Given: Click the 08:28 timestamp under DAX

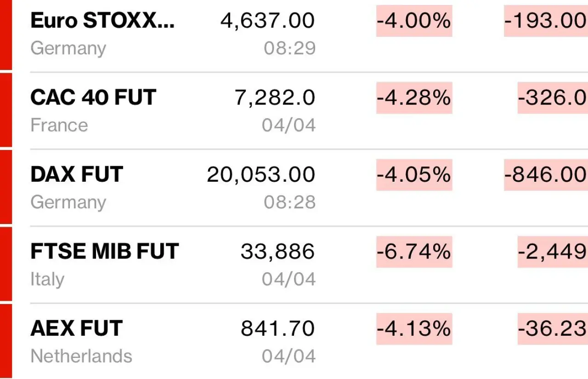Looking at the screenshot, I should tap(289, 202).
